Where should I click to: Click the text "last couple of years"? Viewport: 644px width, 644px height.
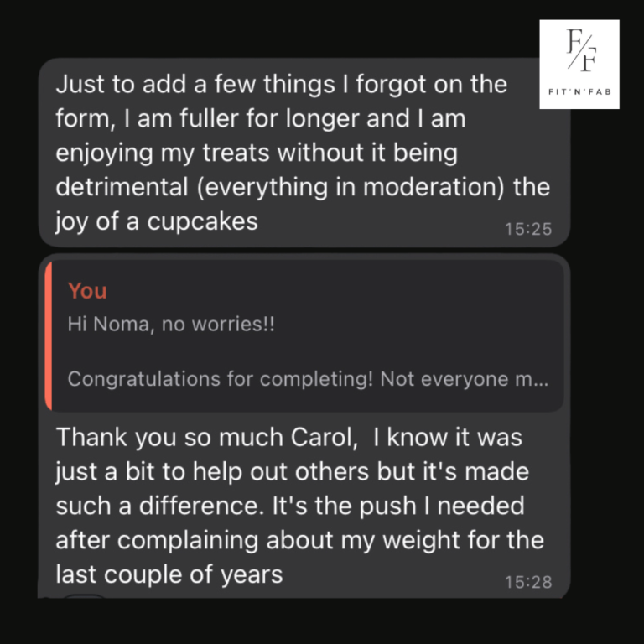[x=169, y=575]
